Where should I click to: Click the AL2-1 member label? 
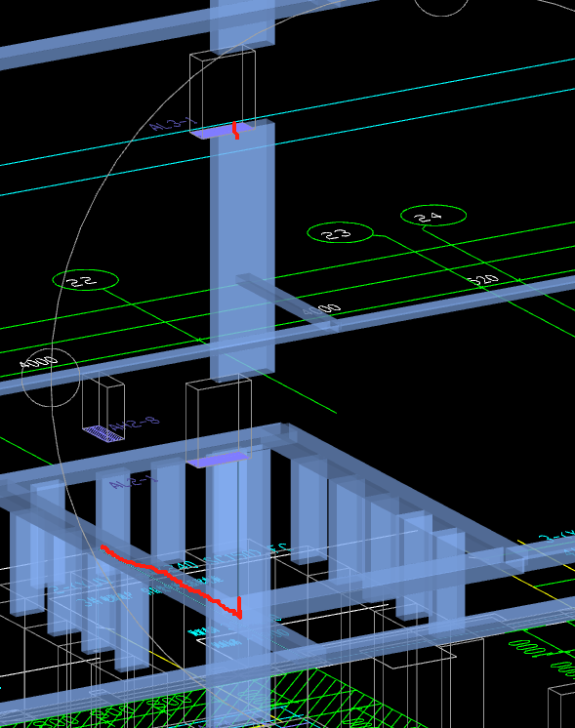click(x=134, y=481)
